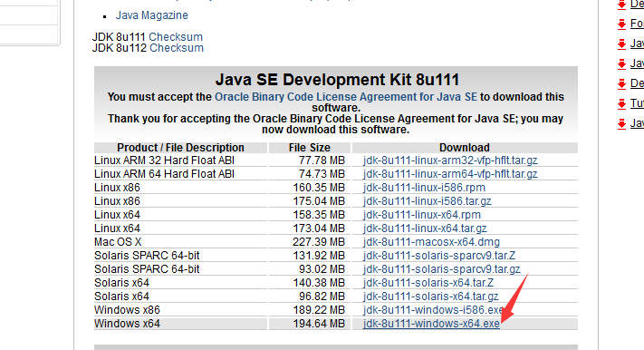Viewport: 644px width, 350px height.
Task: Select 'Java SE Development Kit 8u111' heading
Action: (x=337, y=80)
